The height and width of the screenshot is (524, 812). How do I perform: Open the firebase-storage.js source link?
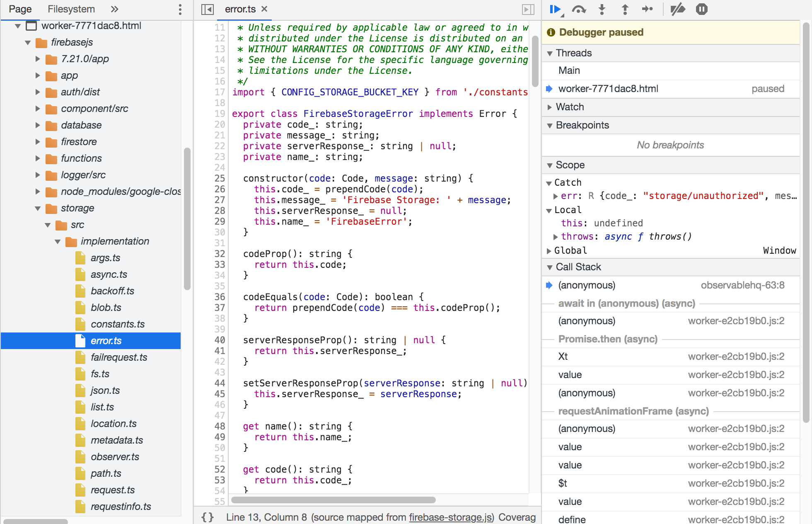pyautogui.click(x=451, y=517)
